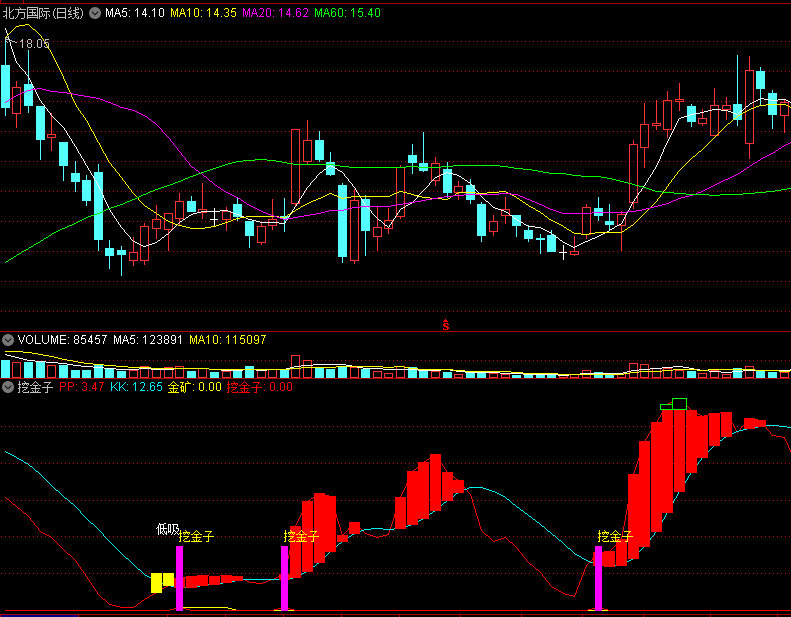The image size is (791, 617).
Task: Expand the 北方国际 main chart dropdown arrow
Action: [95, 13]
